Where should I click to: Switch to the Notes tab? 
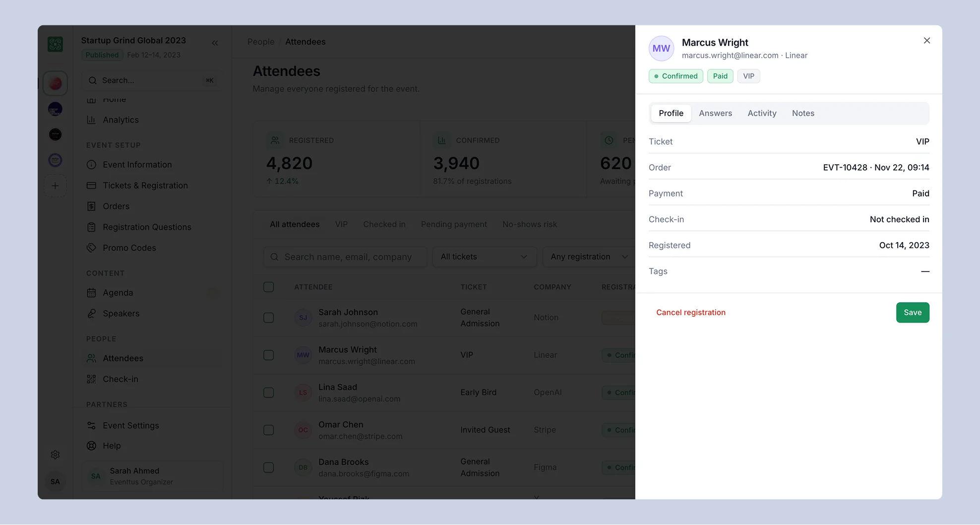click(x=803, y=113)
